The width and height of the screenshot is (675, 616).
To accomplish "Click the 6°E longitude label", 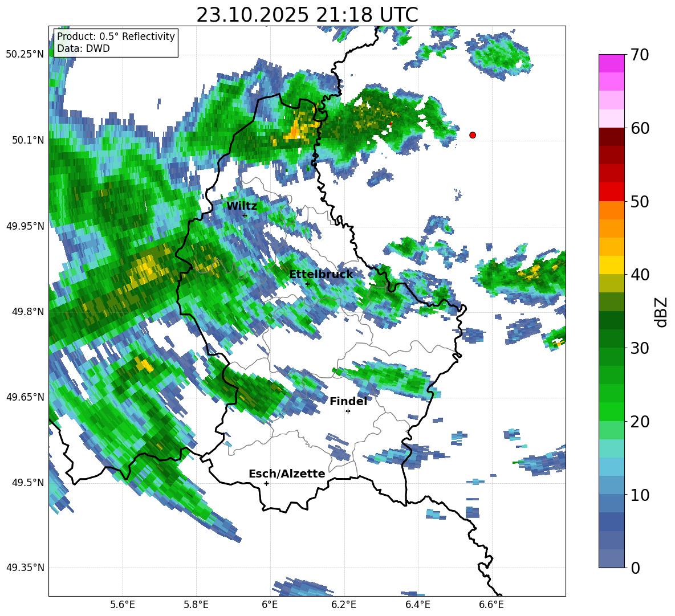I will 270,605.
